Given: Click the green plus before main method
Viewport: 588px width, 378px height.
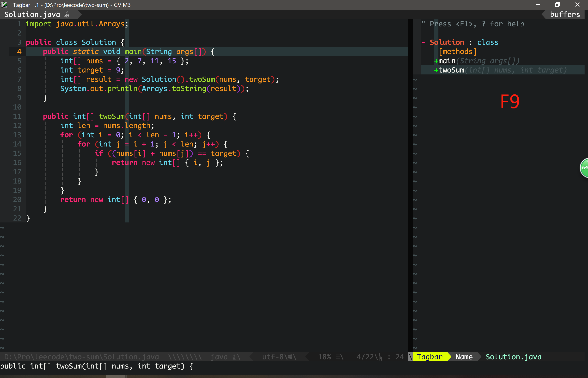Looking at the screenshot, I should 436,61.
